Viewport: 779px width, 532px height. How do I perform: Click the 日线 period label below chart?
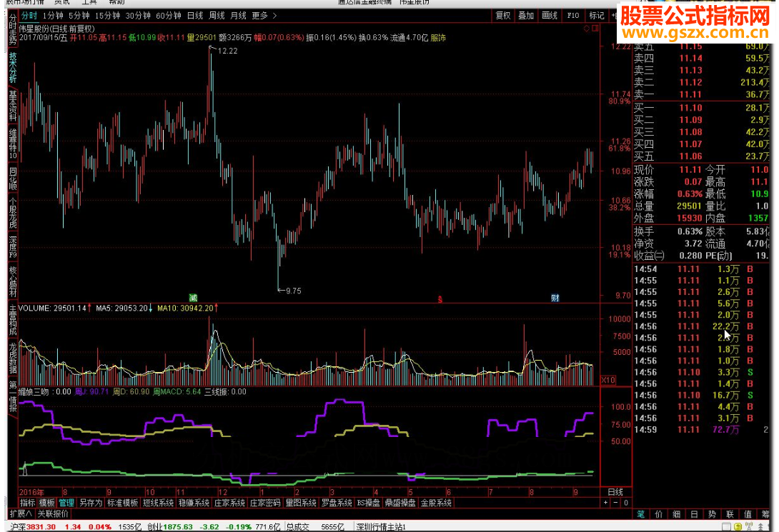point(615,492)
